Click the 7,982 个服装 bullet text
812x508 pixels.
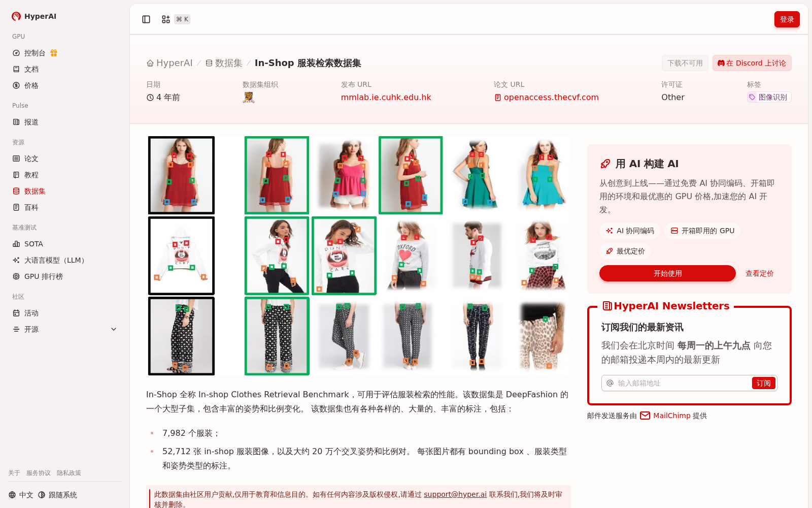pos(191,433)
